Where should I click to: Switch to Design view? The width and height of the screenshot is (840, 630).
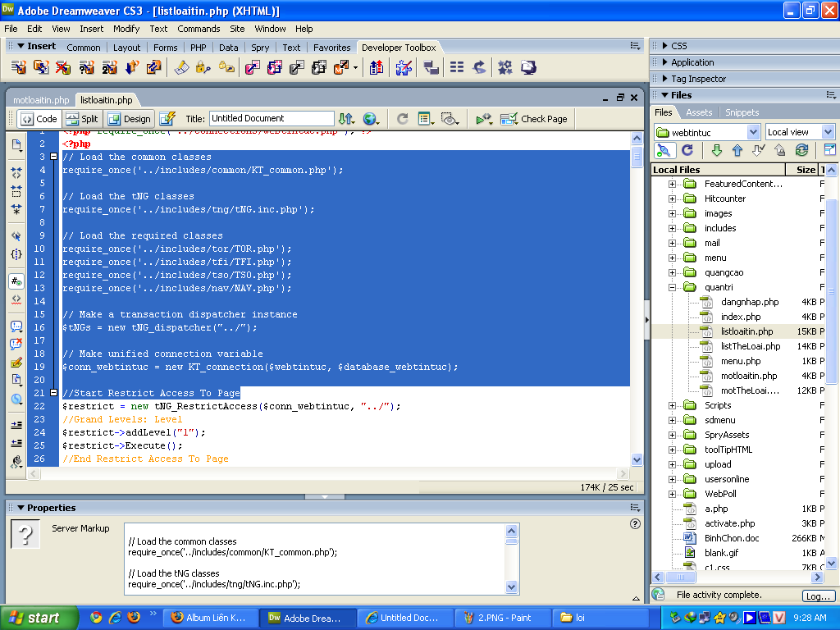click(130, 119)
